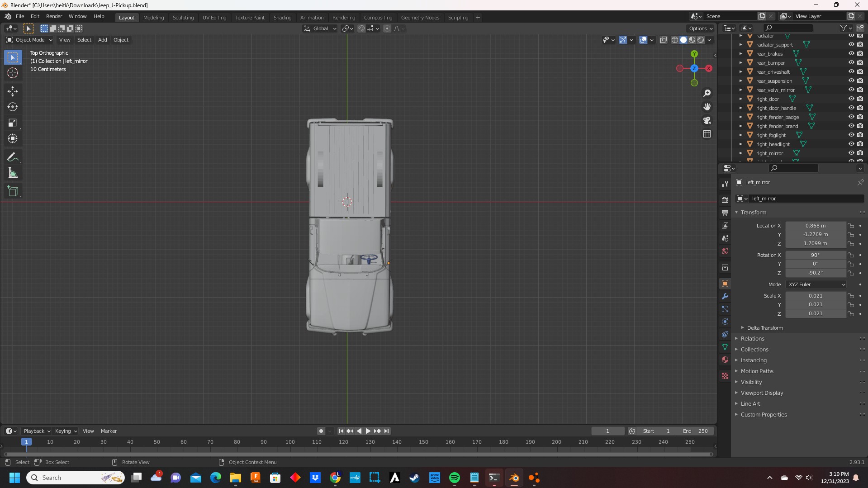Screen dimensions: 868x488
Task: Choose the Measure tool
Action: 13,173
